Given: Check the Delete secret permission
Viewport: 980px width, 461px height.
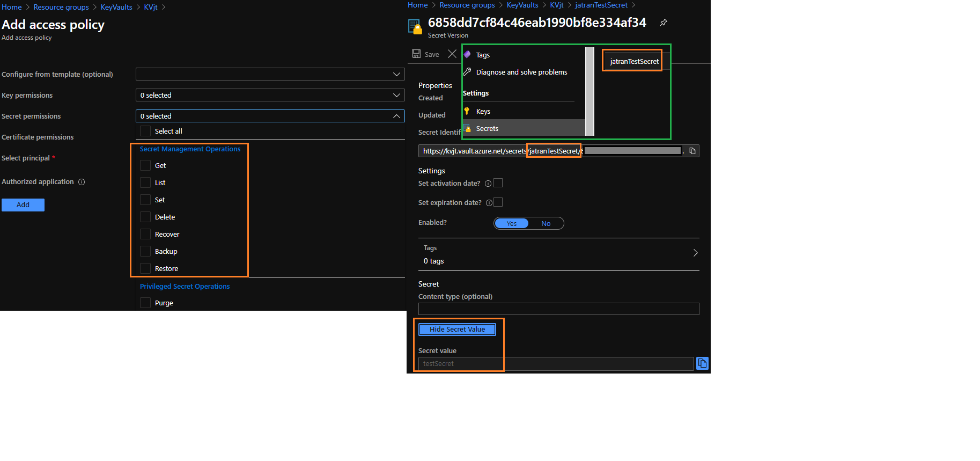Looking at the screenshot, I should [x=145, y=217].
